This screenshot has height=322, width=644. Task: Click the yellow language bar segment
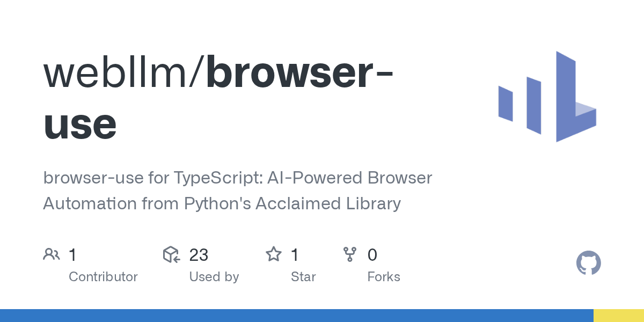tap(618, 316)
